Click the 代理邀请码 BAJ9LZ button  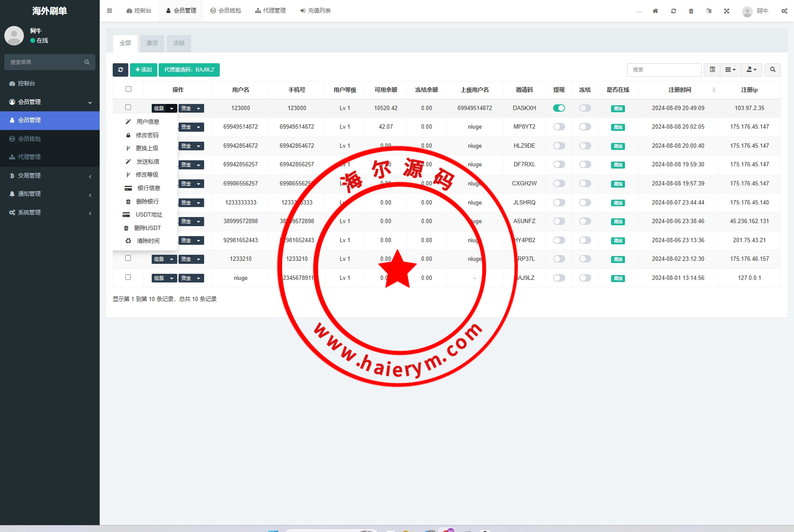click(189, 70)
